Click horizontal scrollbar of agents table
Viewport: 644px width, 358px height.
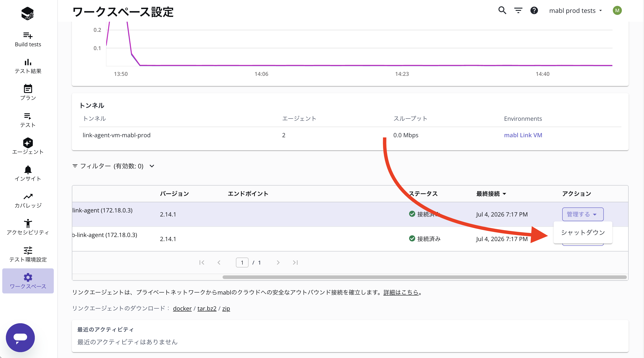point(425,277)
